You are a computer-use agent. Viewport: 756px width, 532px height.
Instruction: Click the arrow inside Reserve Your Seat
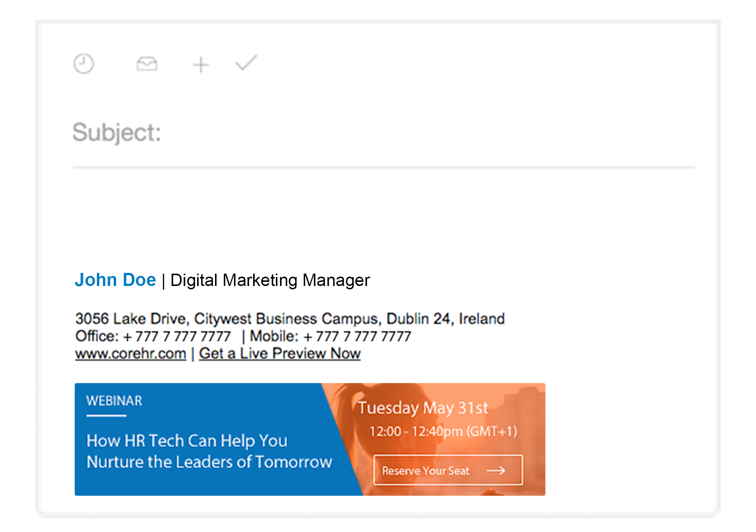click(x=496, y=470)
